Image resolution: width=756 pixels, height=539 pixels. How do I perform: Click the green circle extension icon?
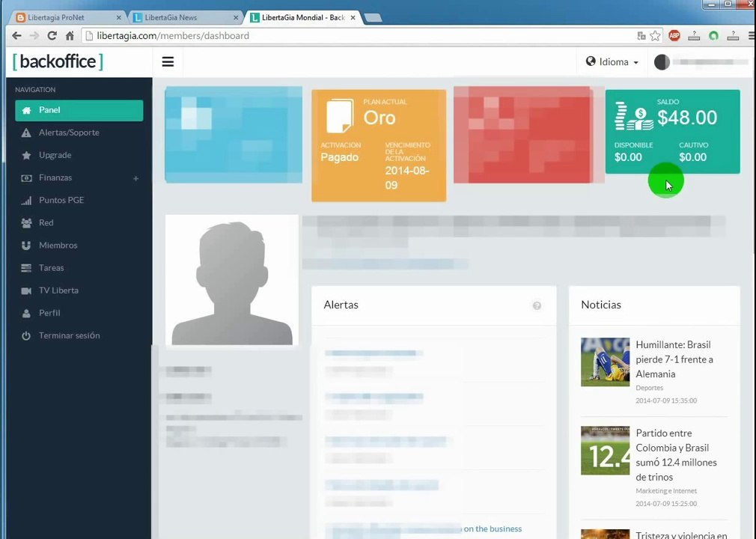click(713, 36)
